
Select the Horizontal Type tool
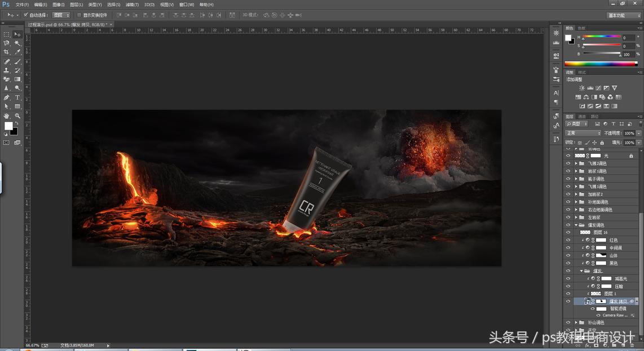(x=17, y=97)
